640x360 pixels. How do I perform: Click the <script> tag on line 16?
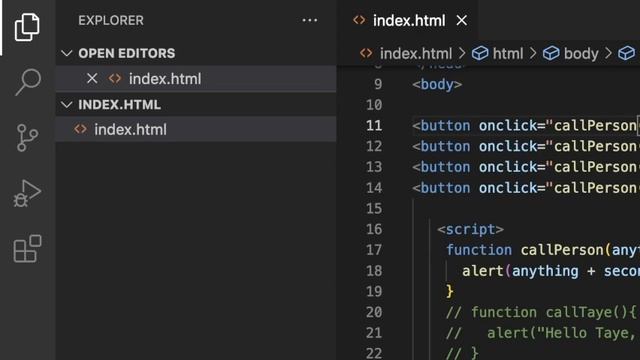471,229
